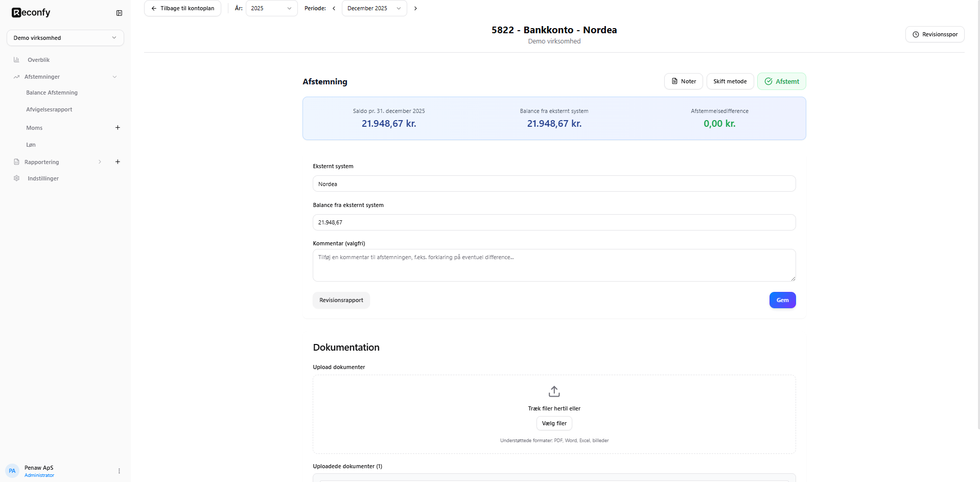Toggle the Afstemt status button
The width and height of the screenshot is (980, 482).
tap(781, 81)
